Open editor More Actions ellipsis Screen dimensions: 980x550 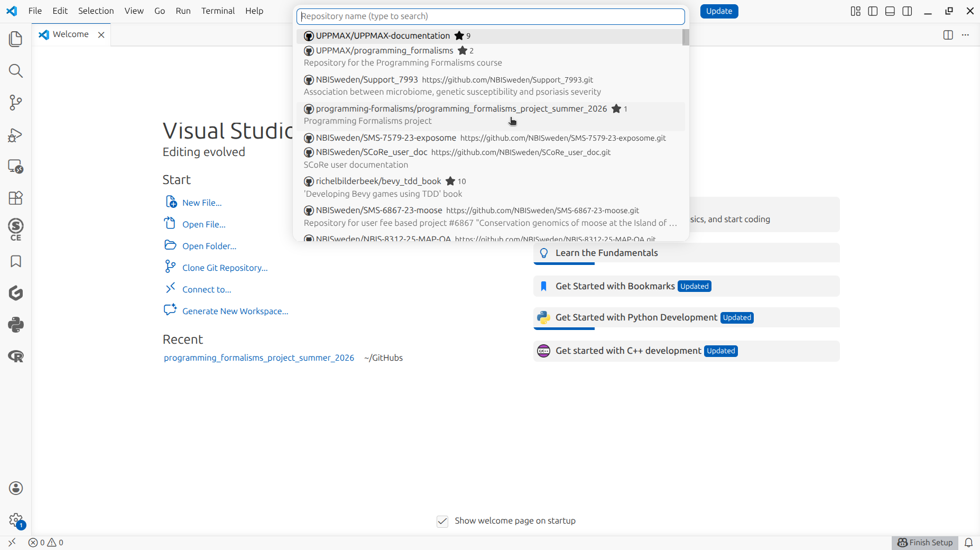tap(965, 35)
